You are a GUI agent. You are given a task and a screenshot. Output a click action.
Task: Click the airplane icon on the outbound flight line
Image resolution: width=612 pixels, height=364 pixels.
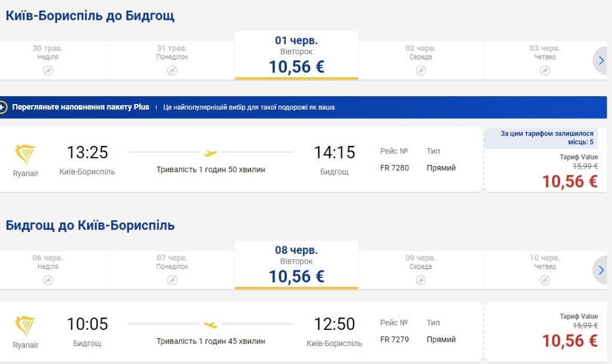[210, 153]
